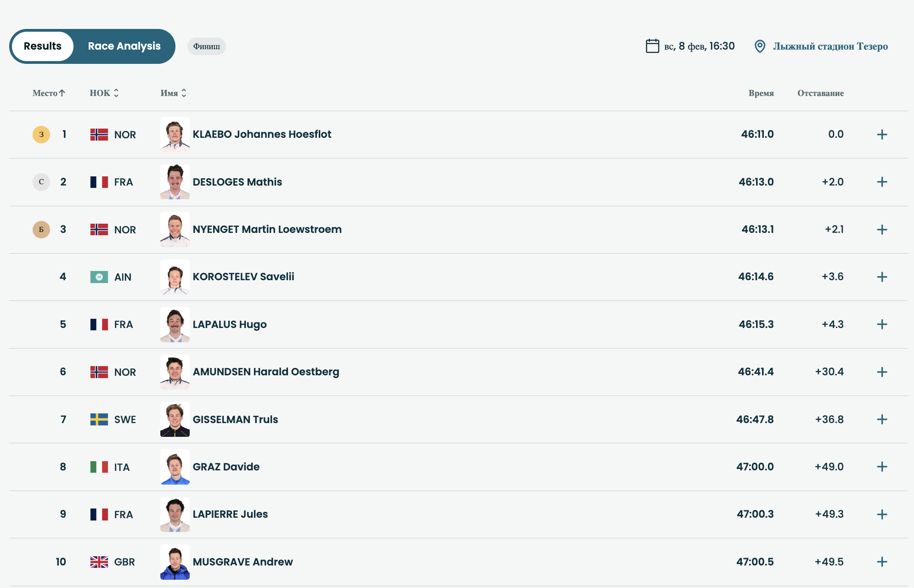Switch to the Race Analysis tab
914x588 pixels.
click(x=124, y=46)
